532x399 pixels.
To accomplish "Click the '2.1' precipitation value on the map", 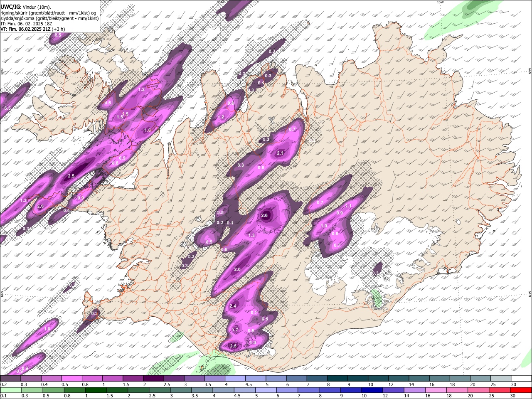I will click(x=280, y=153).
